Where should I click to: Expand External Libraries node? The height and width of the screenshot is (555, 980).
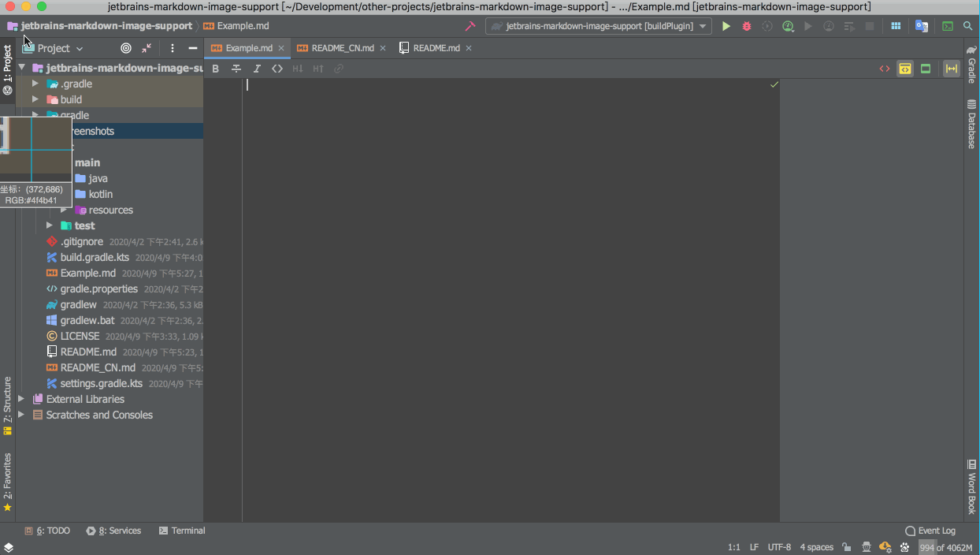tap(21, 399)
